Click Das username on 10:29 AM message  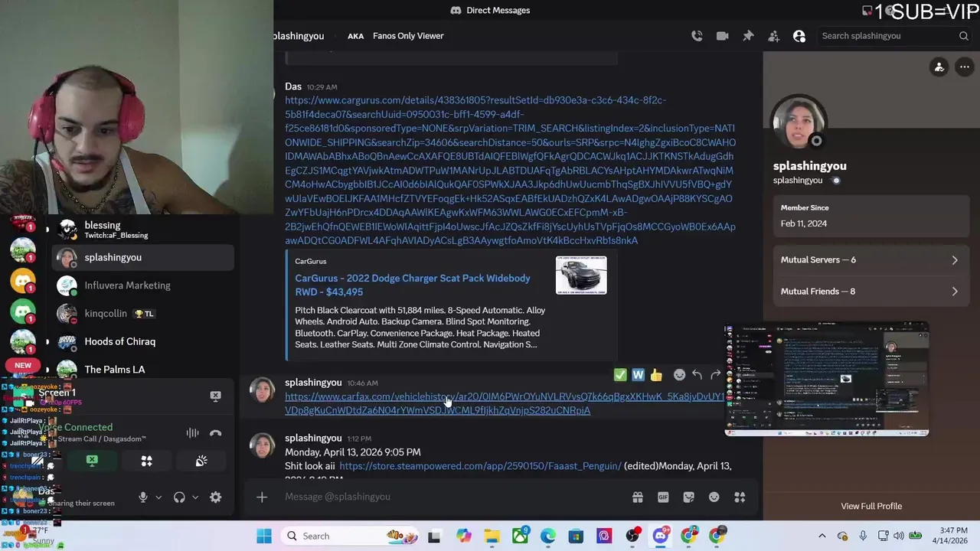tap(293, 86)
